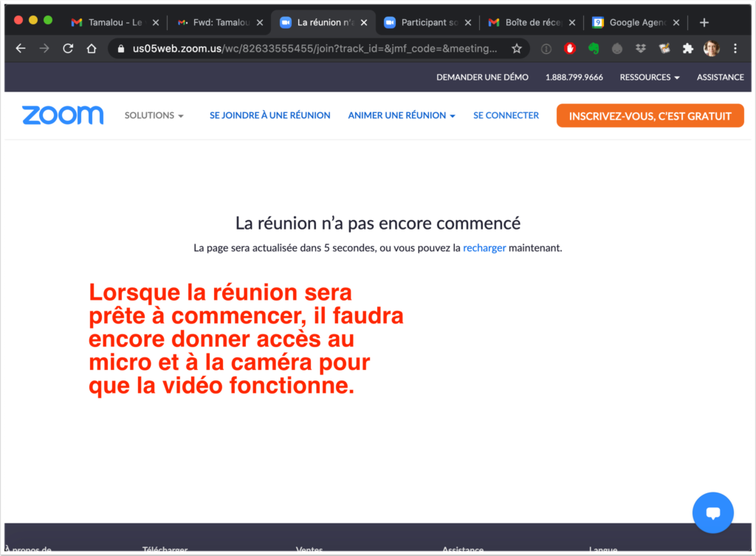Expand the Solutions dropdown

point(154,115)
